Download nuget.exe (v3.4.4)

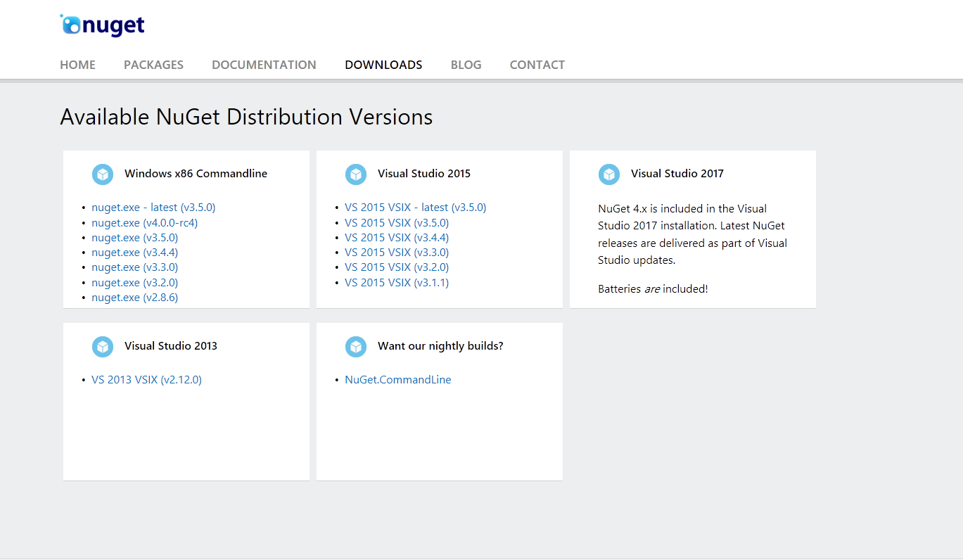pyautogui.click(x=134, y=253)
